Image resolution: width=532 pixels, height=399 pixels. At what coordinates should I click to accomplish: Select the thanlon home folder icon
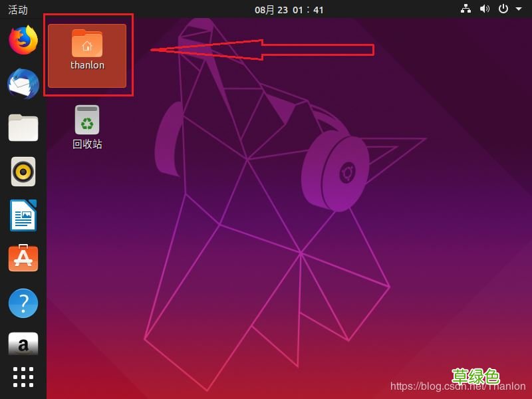[x=87, y=43]
